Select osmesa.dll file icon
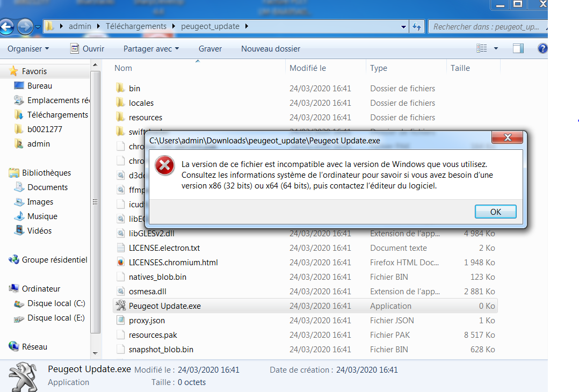The height and width of the screenshot is (392, 579). tap(120, 291)
